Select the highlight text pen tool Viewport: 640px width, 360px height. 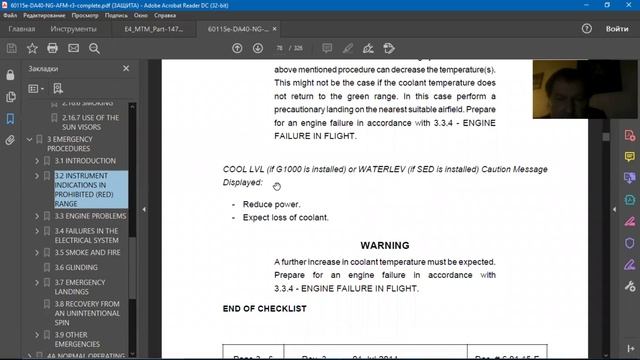[348, 48]
